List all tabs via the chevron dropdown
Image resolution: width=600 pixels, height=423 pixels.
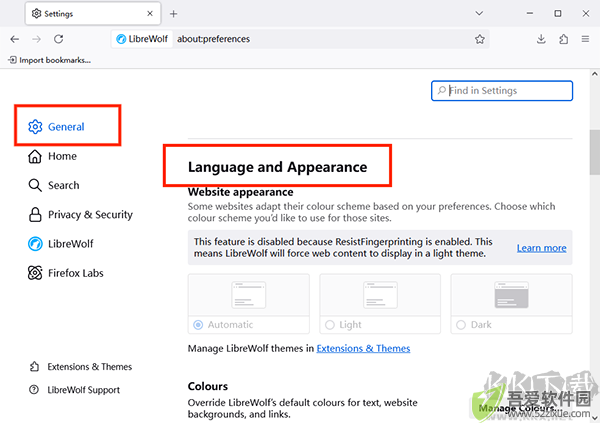coord(479,13)
